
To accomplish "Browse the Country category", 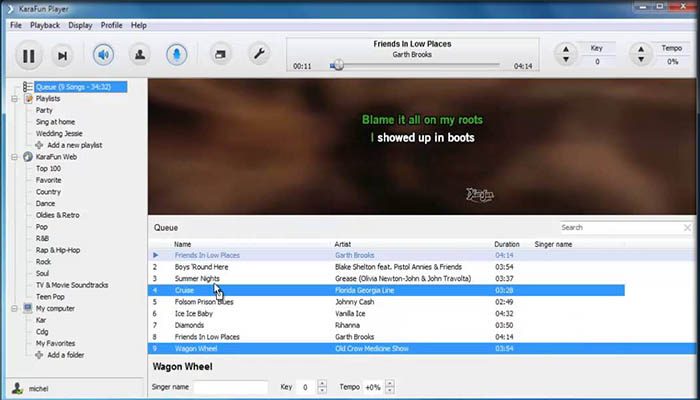I will [48, 192].
